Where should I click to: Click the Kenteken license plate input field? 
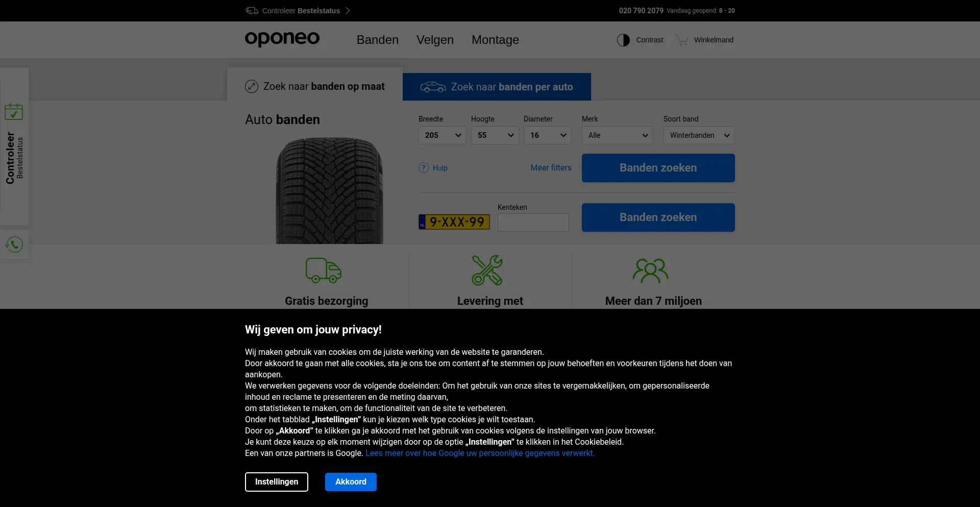533,223
